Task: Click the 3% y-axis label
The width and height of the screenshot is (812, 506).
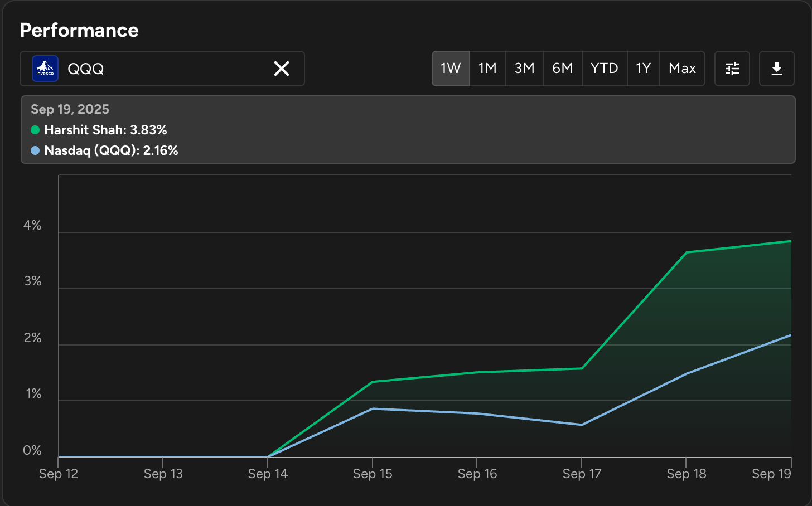Action: click(x=32, y=281)
